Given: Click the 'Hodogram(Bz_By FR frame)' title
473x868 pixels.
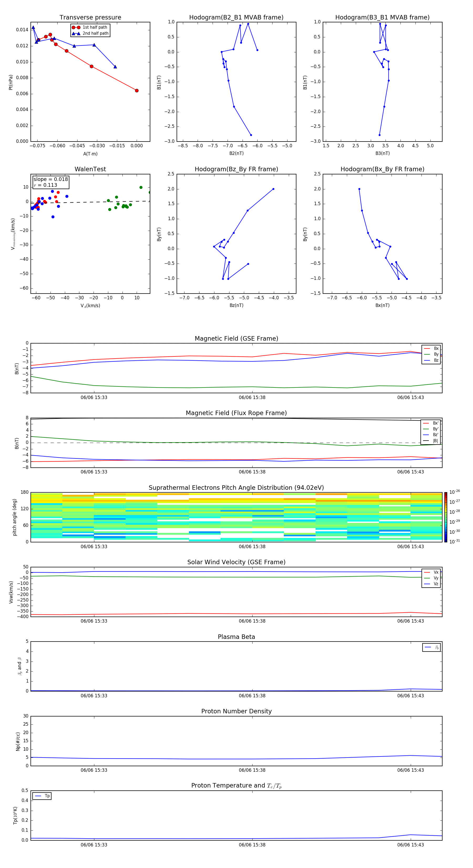Looking at the screenshot, I should pos(236,169).
